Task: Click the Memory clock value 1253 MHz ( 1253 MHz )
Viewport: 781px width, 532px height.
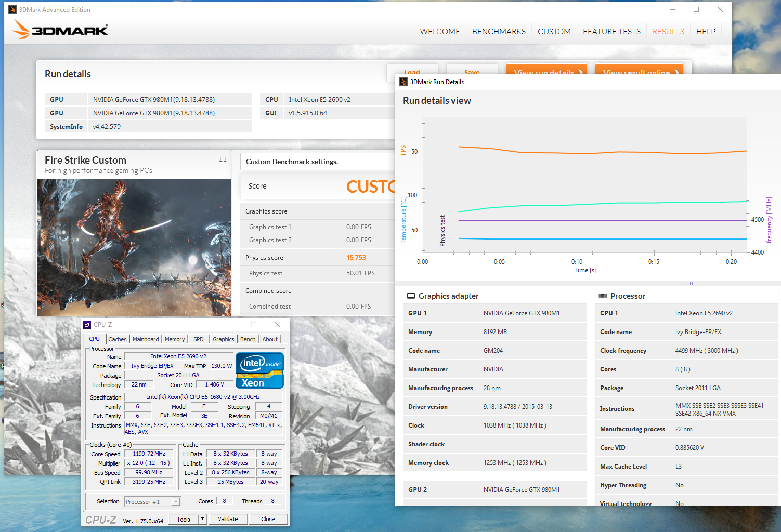Action: point(515,463)
